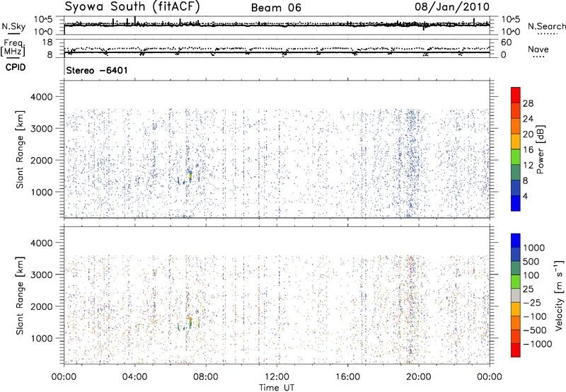Click 'Slant Range [km]' label of velocity panel
Viewport: 566px width, 392px height.
pyautogui.click(x=20, y=296)
